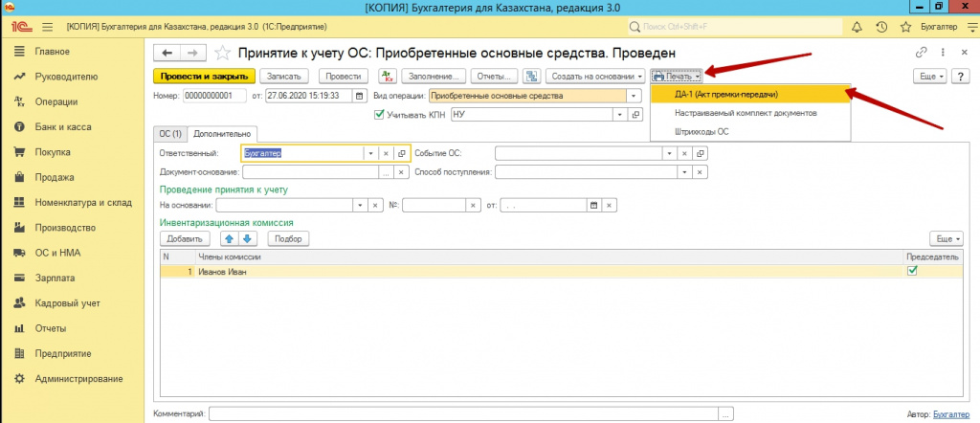The width and height of the screenshot is (980, 423).
Task: Open the history clock icon
Action: point(880,27)
